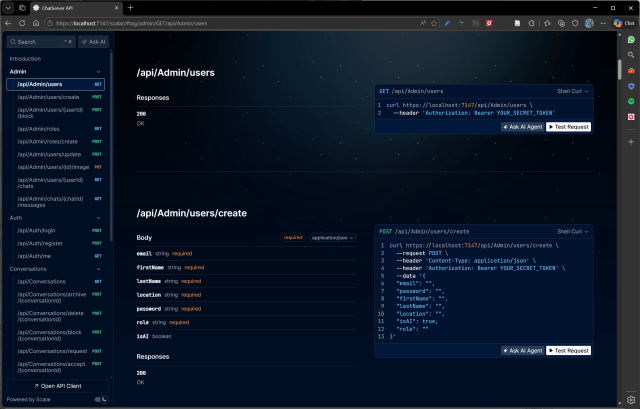This screenshot has width=640, height=409.
Task: Open WhatsApp in the Edge sidebar
Action: pyautogui.click(x=631, y=40)
